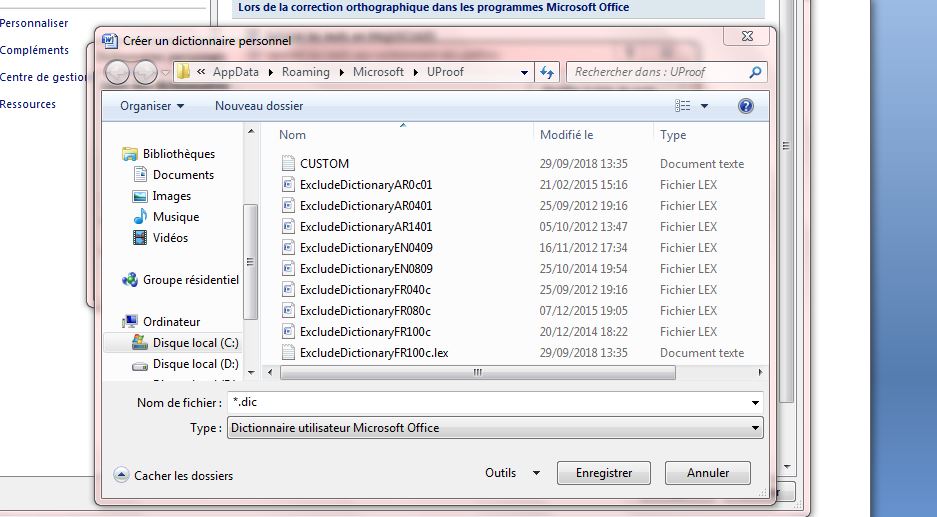Viewport: 937px width, 517px height.
Task: Click the refresh icon beside address bar
Action: [x=547, y=72]
